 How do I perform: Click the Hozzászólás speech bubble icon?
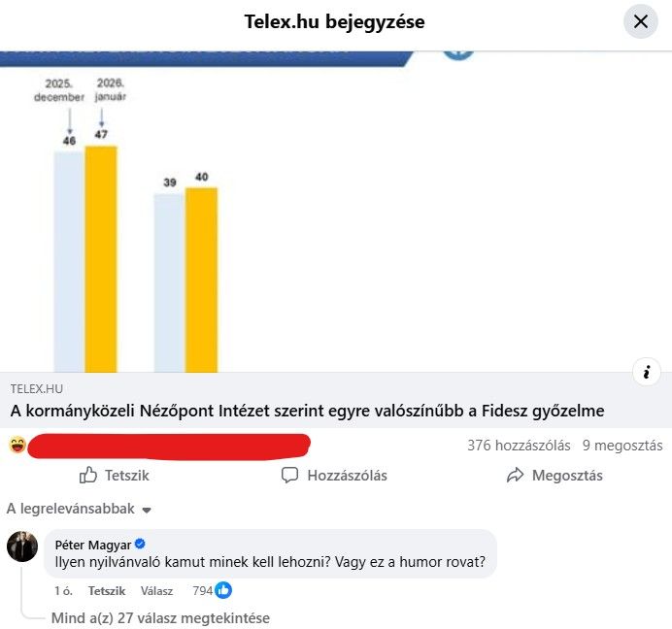(x=289, y=476)
